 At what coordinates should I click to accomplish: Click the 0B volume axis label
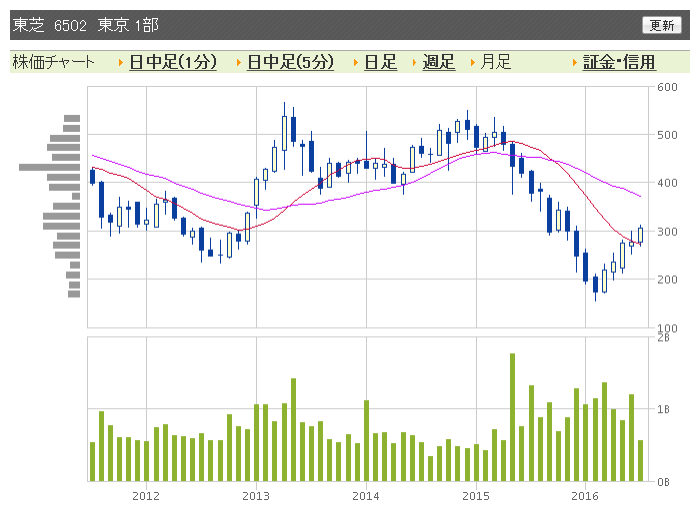click(x=663, y=482)
